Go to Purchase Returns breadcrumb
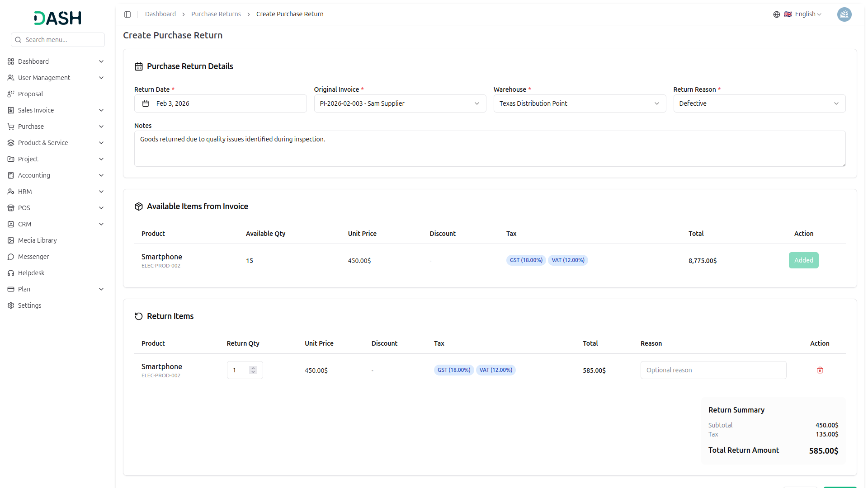 [216, 14]
